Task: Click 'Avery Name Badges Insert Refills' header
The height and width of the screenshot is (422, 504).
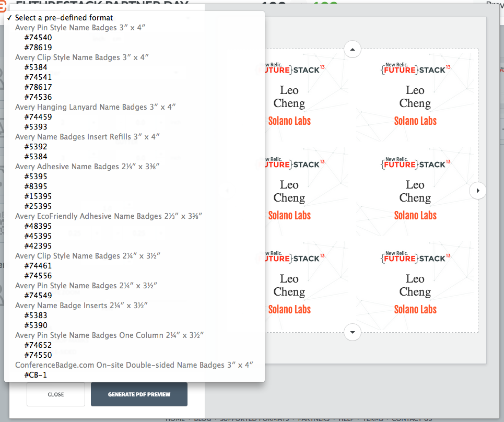Action: 87,137
